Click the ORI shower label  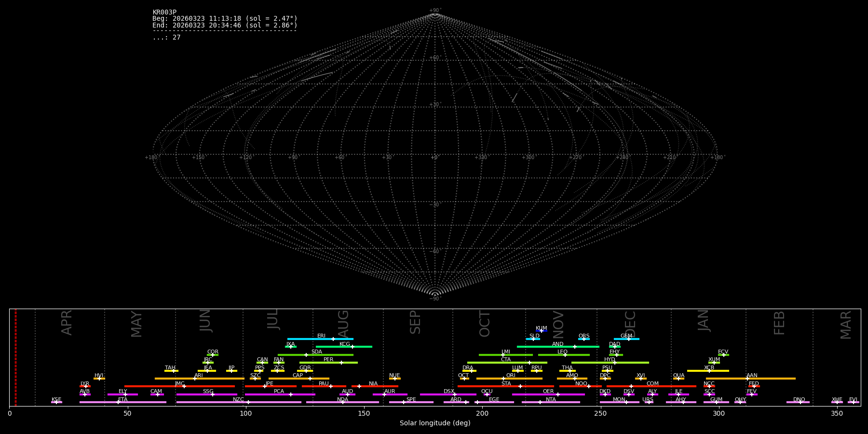click(511, 376)
